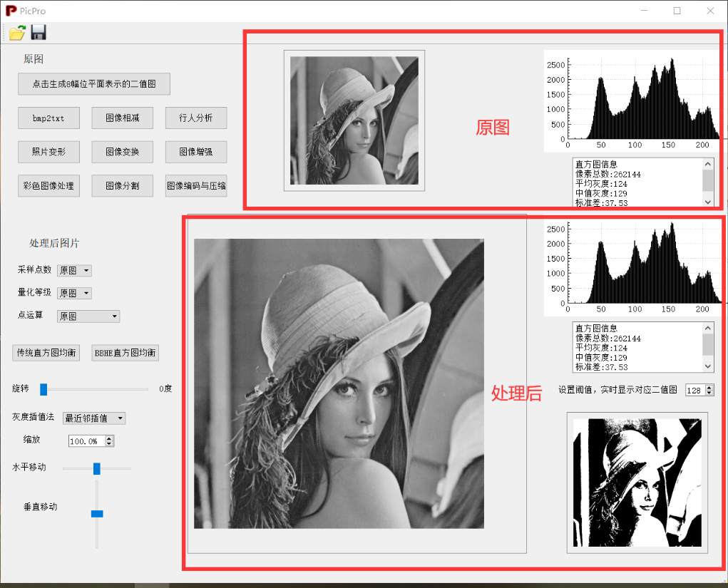Click the 照片变形 button
The height and width of the screenshot is (588, 728).
coord(48,152)
